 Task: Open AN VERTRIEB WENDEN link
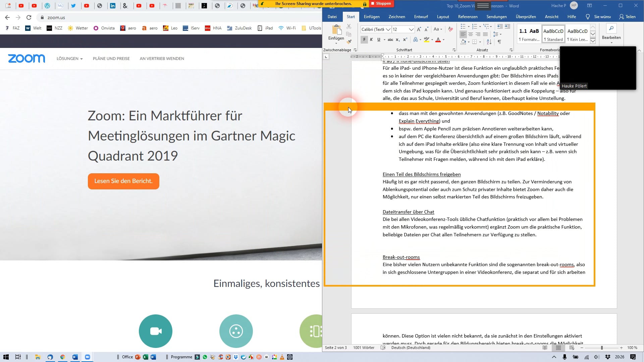pyautogui.click(x=162, y=59)
